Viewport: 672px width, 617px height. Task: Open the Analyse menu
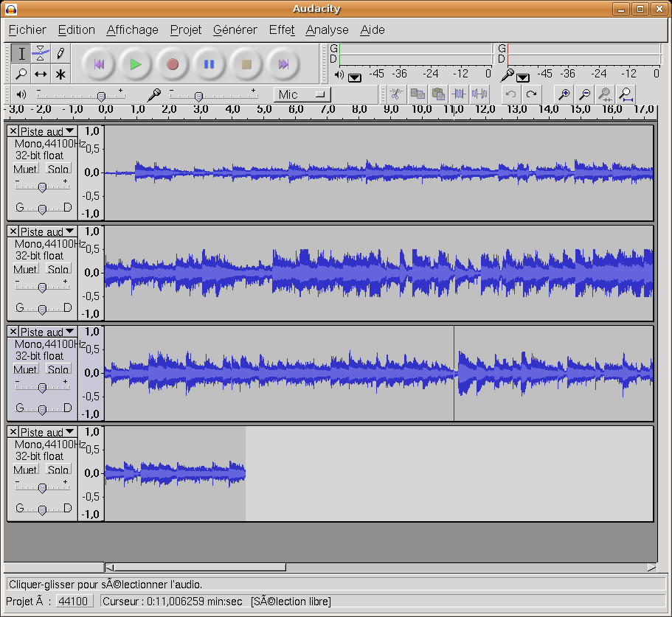click(327, 29)
